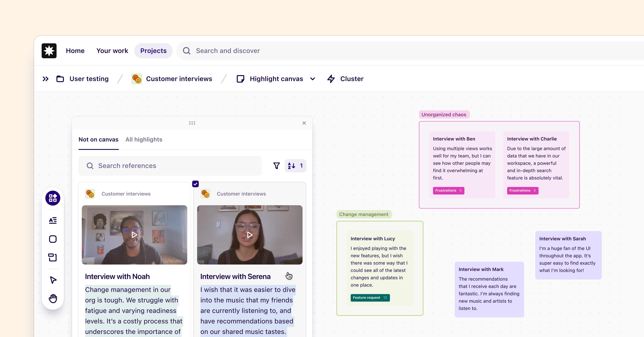This screenshot has height=337, width=644.
Task: Play the Interview with Noah video
Action: coord(134,235)
